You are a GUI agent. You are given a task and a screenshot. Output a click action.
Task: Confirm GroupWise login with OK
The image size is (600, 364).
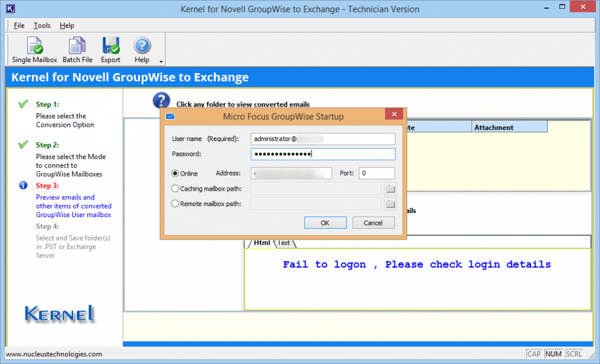325,222
